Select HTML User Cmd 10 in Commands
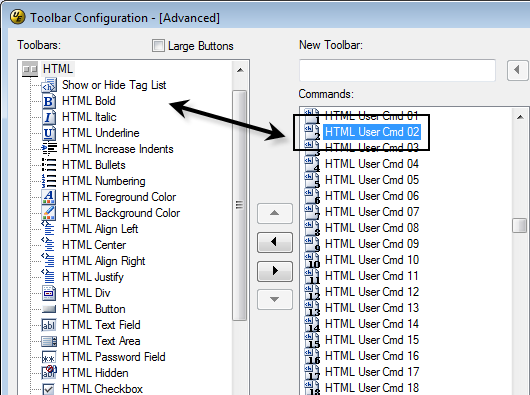 (x=372, y=260)
